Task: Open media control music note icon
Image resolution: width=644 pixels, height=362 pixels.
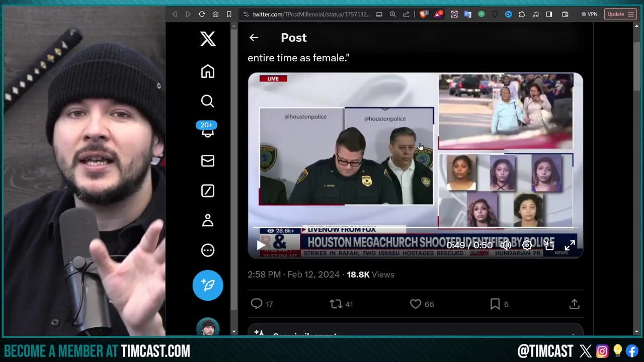Action: 535,14
